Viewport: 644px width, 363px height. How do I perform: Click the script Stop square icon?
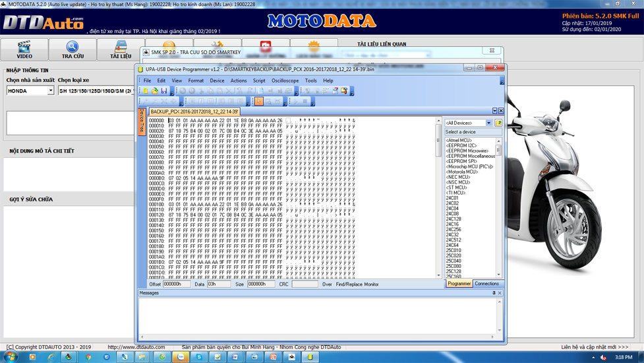point(305,101)
